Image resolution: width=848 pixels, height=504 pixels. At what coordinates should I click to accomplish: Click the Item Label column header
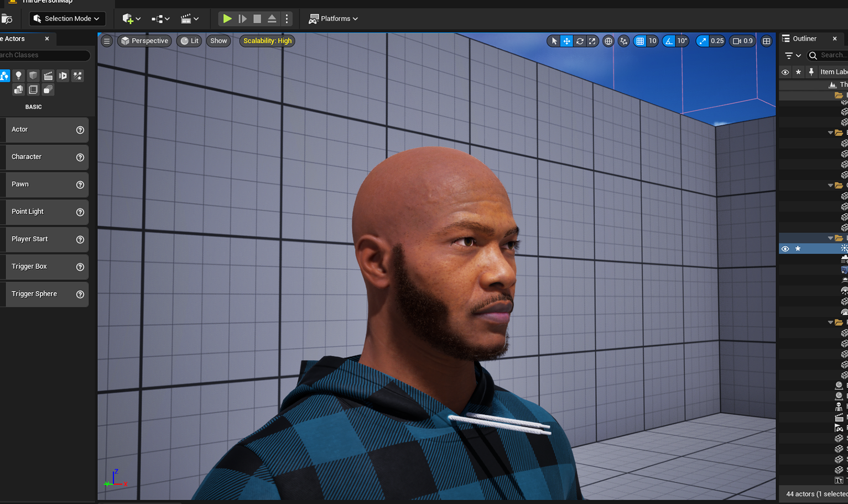(834, 72)
